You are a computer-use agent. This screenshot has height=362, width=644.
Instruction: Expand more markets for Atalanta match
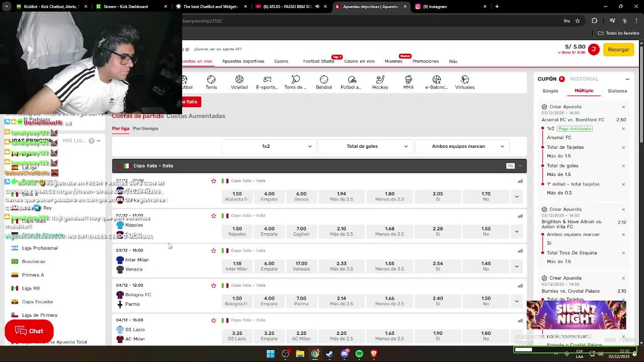pyautogui.click(x=517, y=197)
